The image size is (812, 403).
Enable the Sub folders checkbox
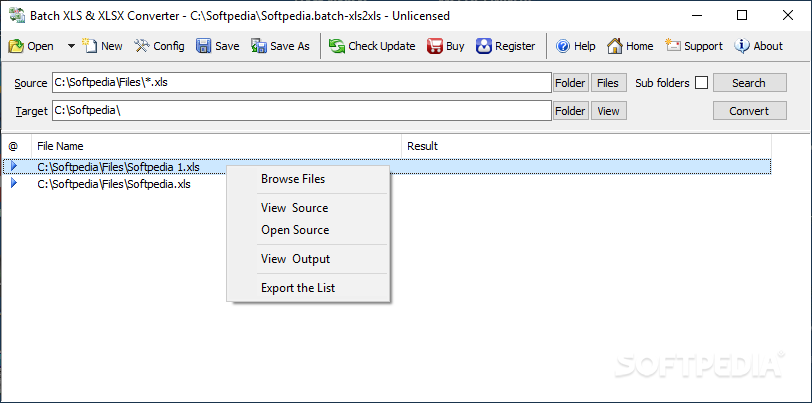(701, 83)
